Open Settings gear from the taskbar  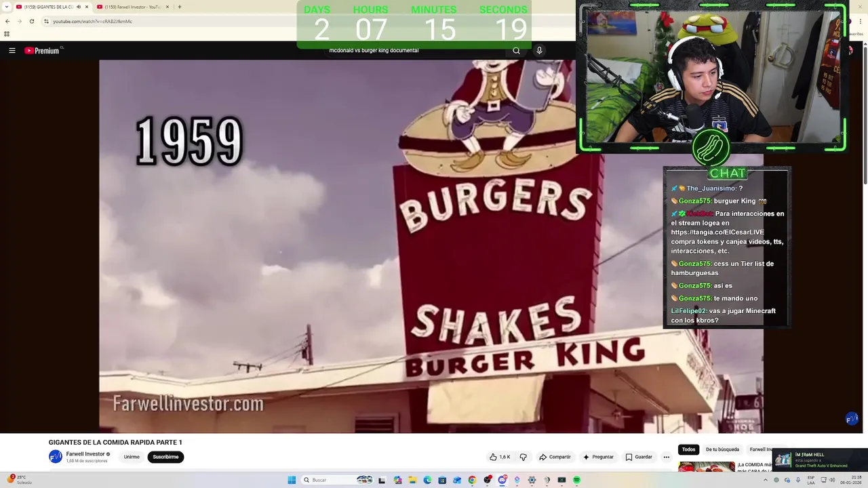click(532, 480)
